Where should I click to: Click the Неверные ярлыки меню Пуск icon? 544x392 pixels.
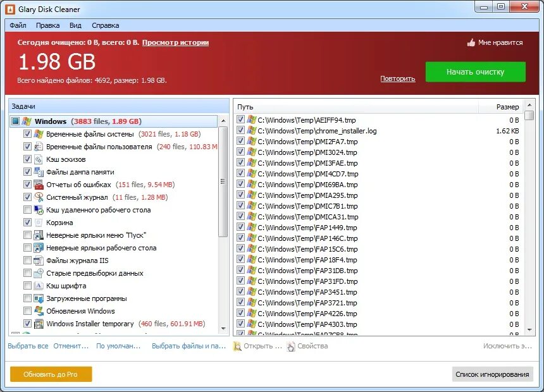[x=39, y=235]
